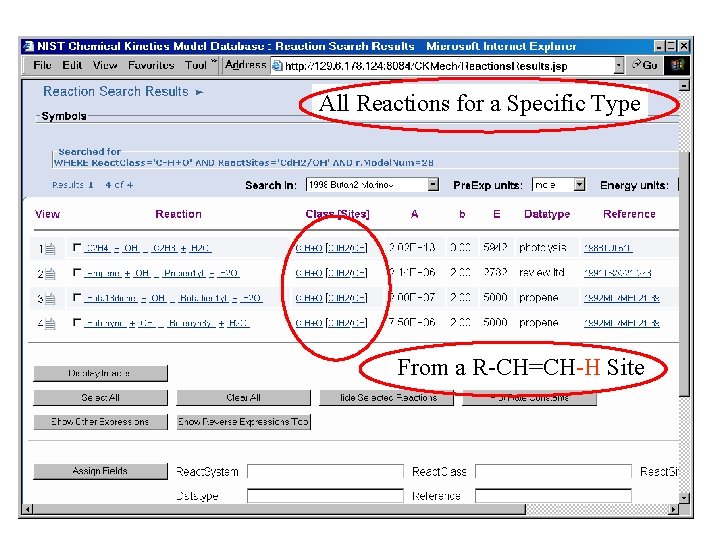Click the Show Reverse Expressions Too button

(244, 422)
